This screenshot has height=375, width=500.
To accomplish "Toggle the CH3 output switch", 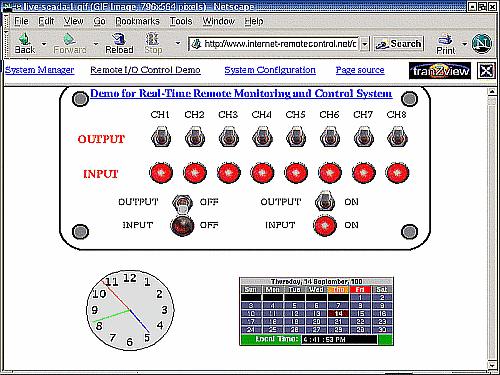I will [229, 137].
